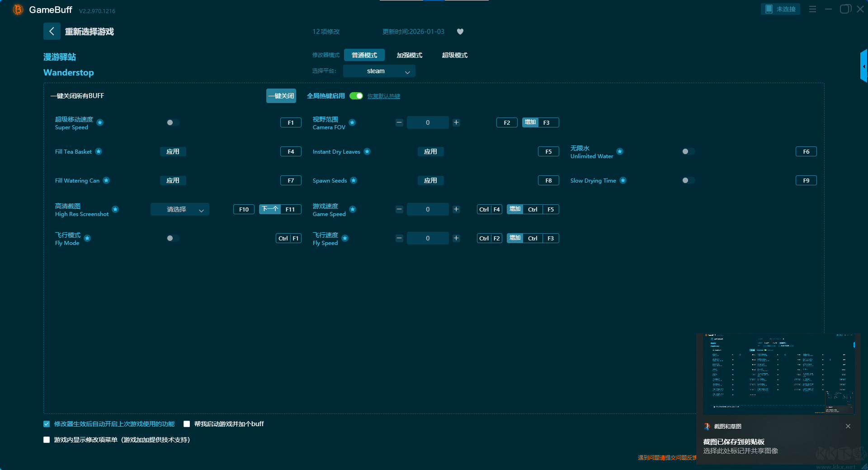
Task: Open the hamburger menu in title bar
Action: pyautogui.click(x=812, y=9)
